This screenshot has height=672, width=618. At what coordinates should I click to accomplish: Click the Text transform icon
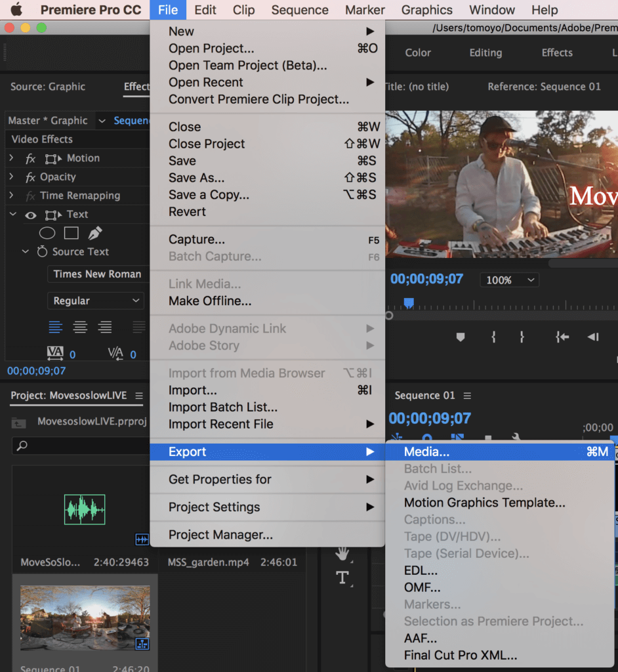click(53, 215)
